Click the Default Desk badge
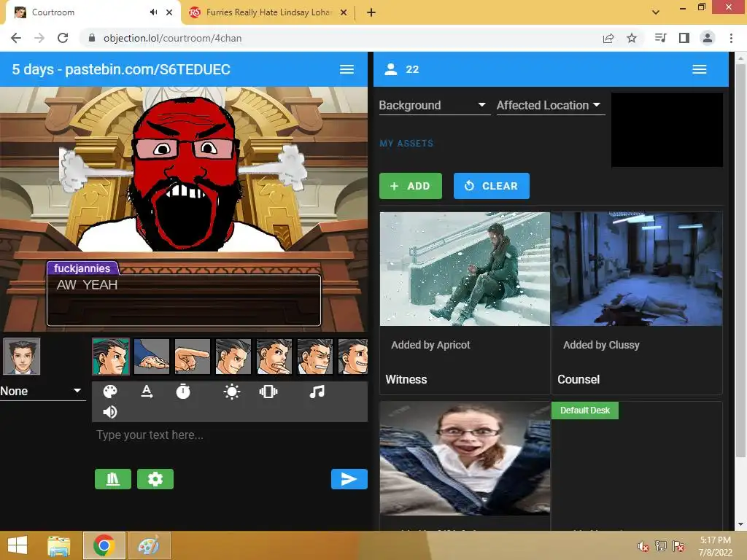The image size is (747, 560). (x=585, y=411)
